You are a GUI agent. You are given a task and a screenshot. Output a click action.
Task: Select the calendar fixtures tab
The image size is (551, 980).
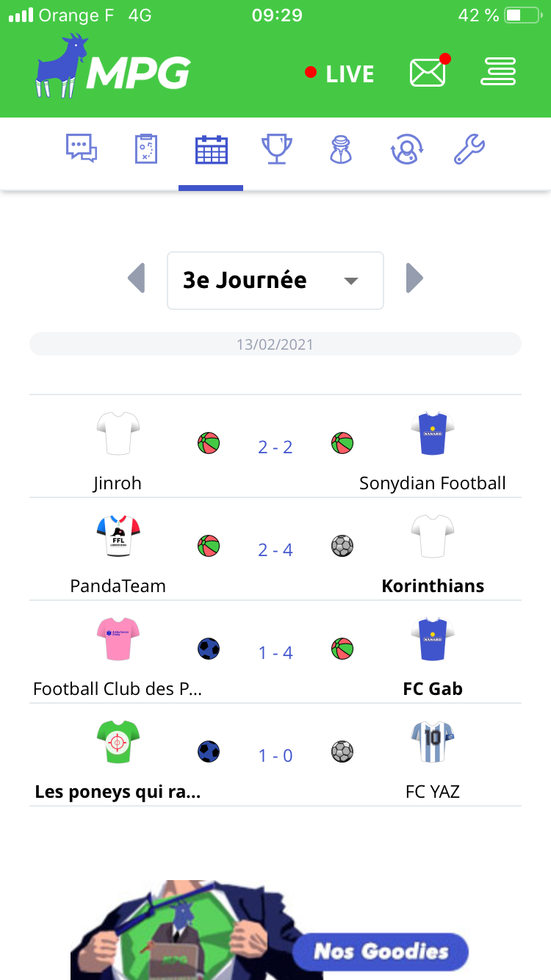[x=211, y=150]
